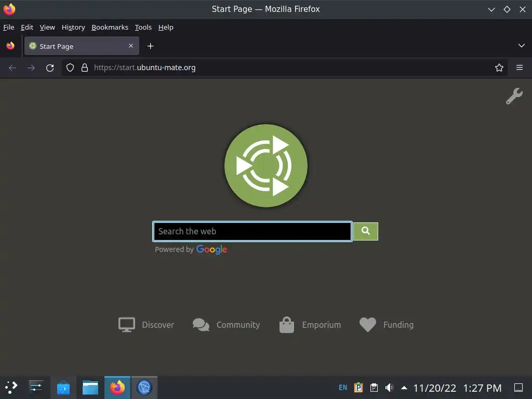Open the tracking protection shield
This screenshot has height=399, width=532.
click(x=70, y=68)
